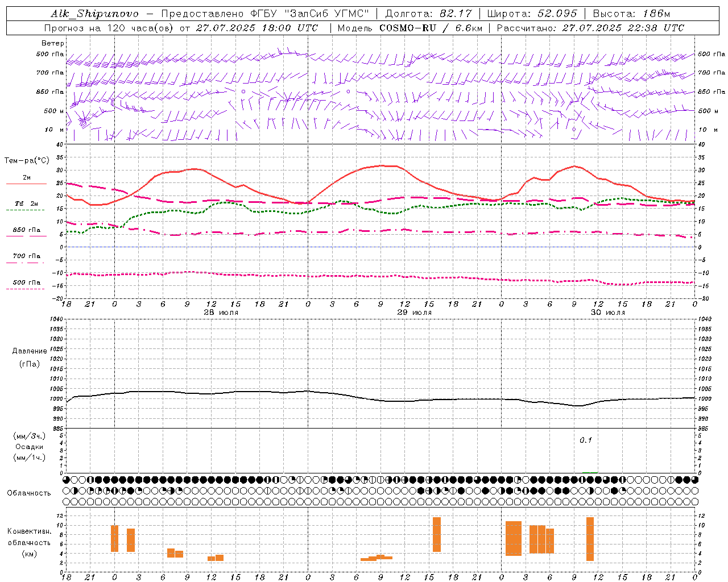The height and width of the screenshot is (582, 728).
Task: Click the 'Долгота: 82.17' header value
Action: coord(429,14)
